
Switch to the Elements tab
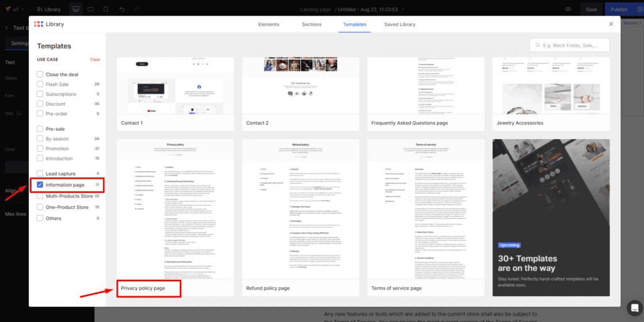coord(269,25)
